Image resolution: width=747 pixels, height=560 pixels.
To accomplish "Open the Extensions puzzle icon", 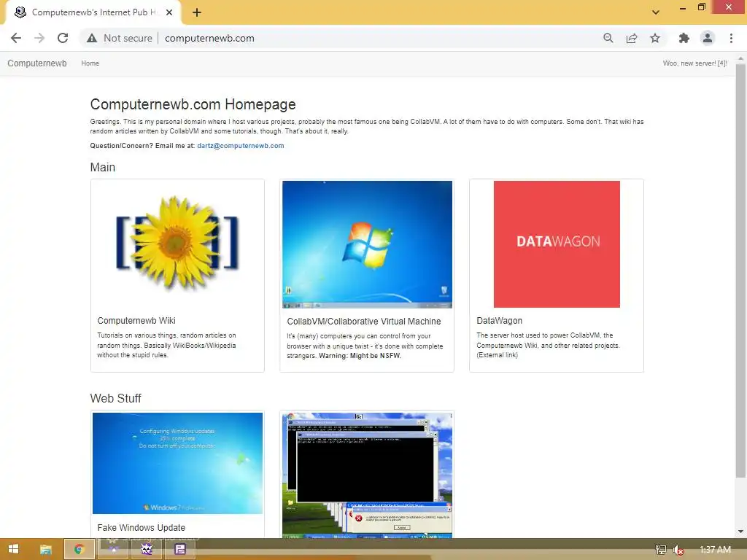I will pos(684,38).
